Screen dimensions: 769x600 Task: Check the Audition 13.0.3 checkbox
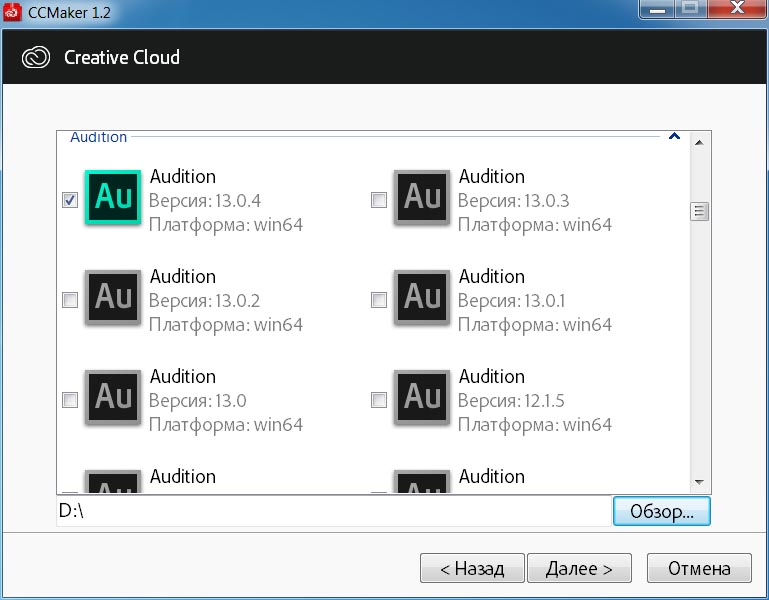[x=379, y=200]
